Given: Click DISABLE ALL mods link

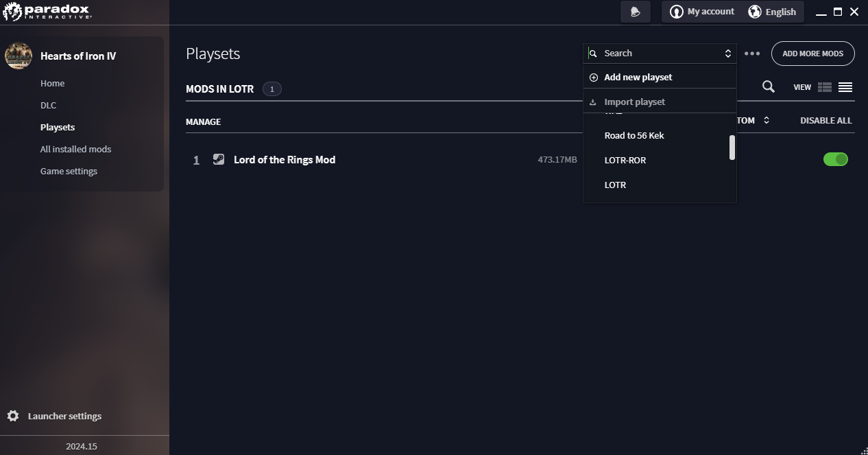Looking at the screenshot, I should (825, 120).
